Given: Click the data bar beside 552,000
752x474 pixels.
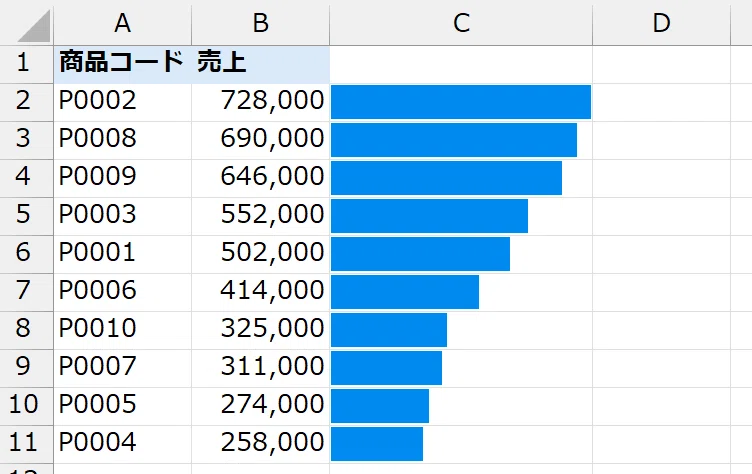Looking at the screenshot, I should click(429, 216).
